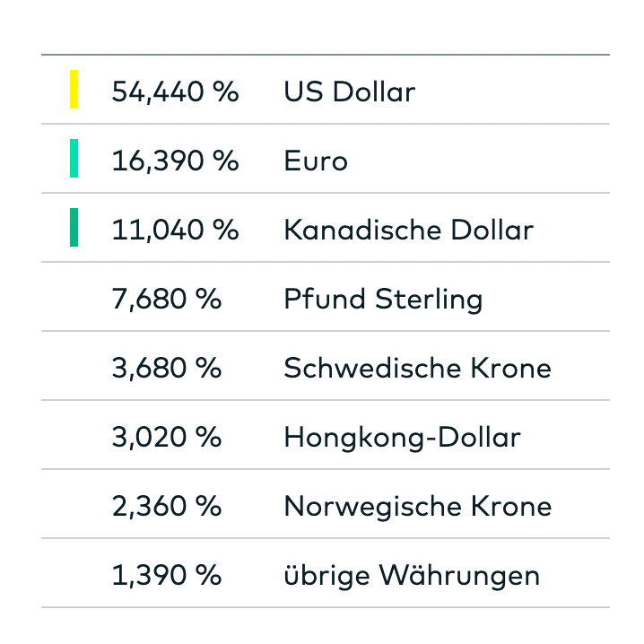Screen dimensions: 644x644
Task: Select the Schwedische Krone label
Action: tap(417, 368)
